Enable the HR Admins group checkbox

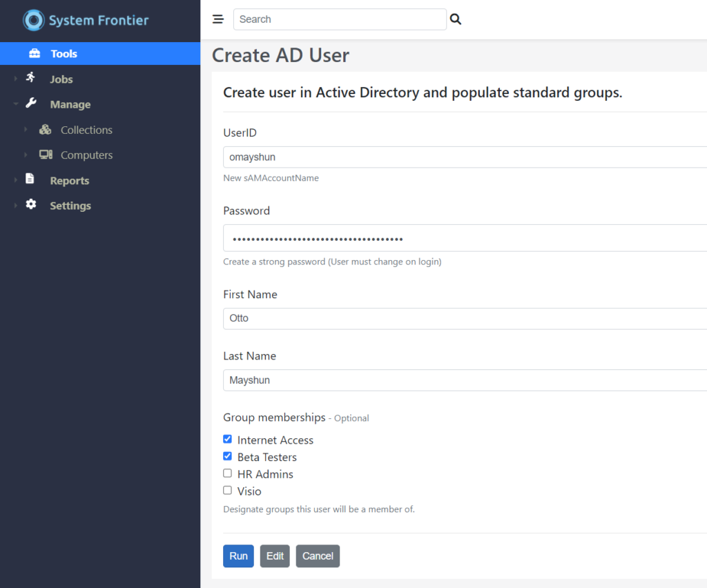tap(228, 473)
